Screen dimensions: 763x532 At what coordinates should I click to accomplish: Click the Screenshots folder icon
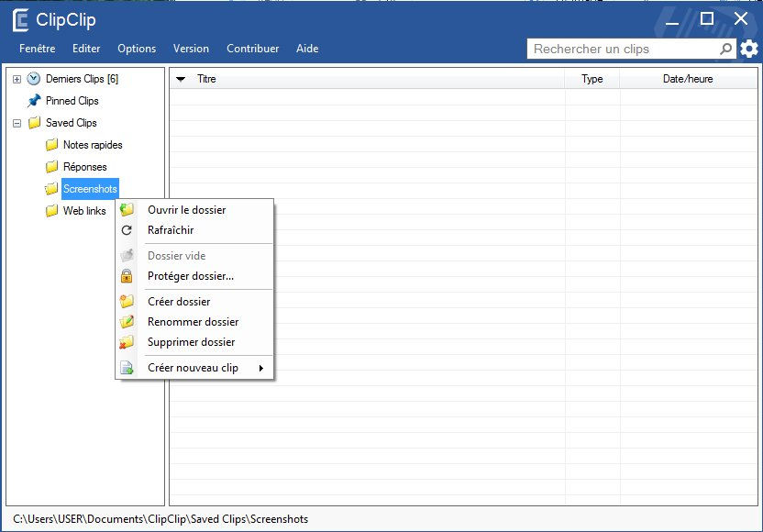tap(51, 189)
